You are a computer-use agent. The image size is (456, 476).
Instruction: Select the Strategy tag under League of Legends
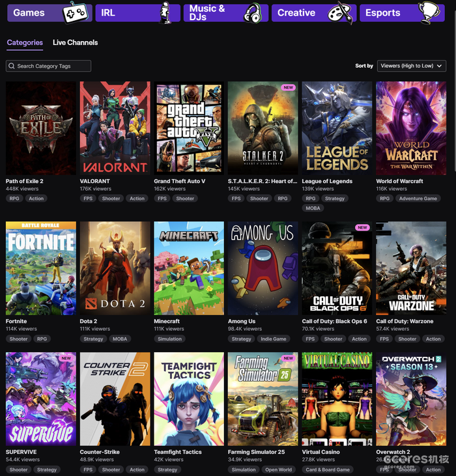(x=335, y=199)
